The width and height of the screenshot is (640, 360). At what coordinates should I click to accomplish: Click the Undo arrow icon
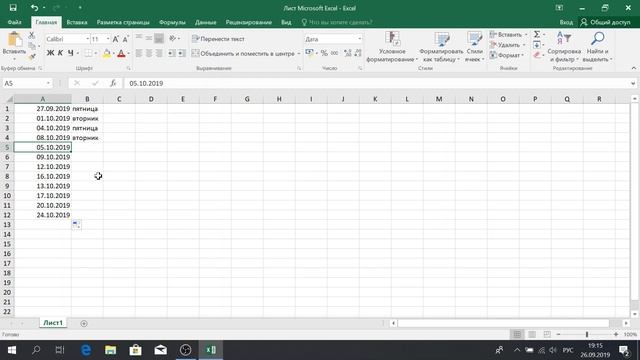click(34, 8)
